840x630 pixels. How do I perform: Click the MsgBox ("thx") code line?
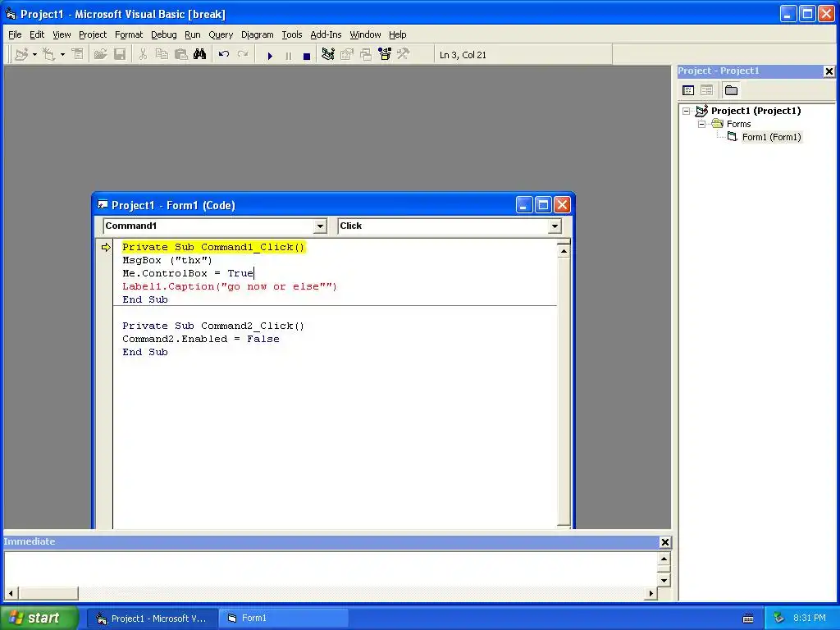[167, 260]
